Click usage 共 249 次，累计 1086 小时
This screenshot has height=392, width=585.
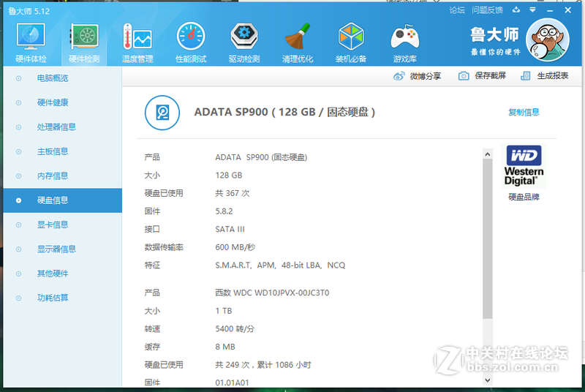pos(263,365)
